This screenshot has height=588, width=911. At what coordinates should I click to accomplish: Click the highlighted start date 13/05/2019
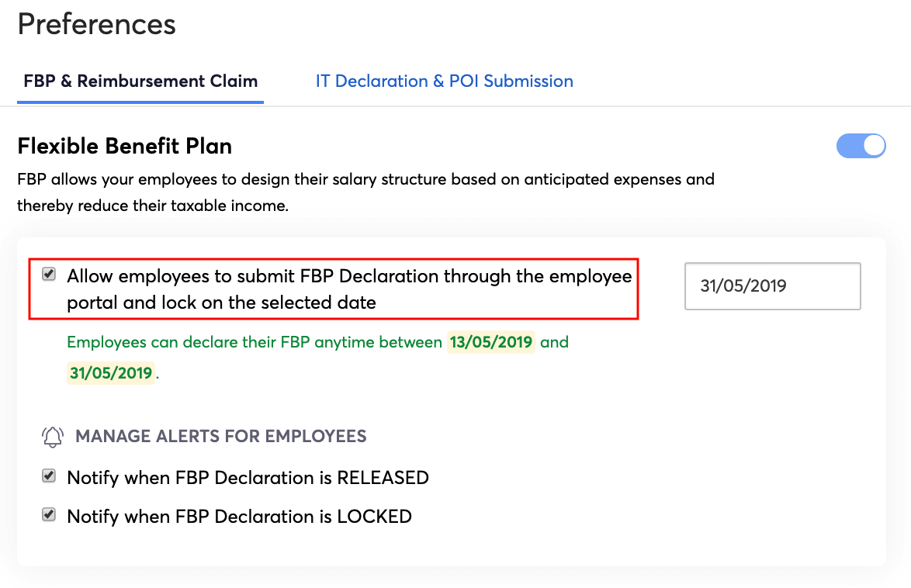tap(490, 341)
